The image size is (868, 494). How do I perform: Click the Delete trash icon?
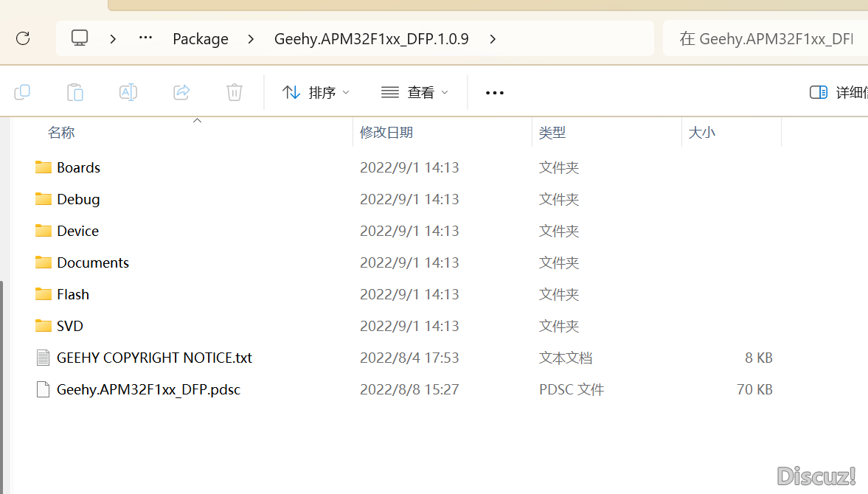[235, 92]
